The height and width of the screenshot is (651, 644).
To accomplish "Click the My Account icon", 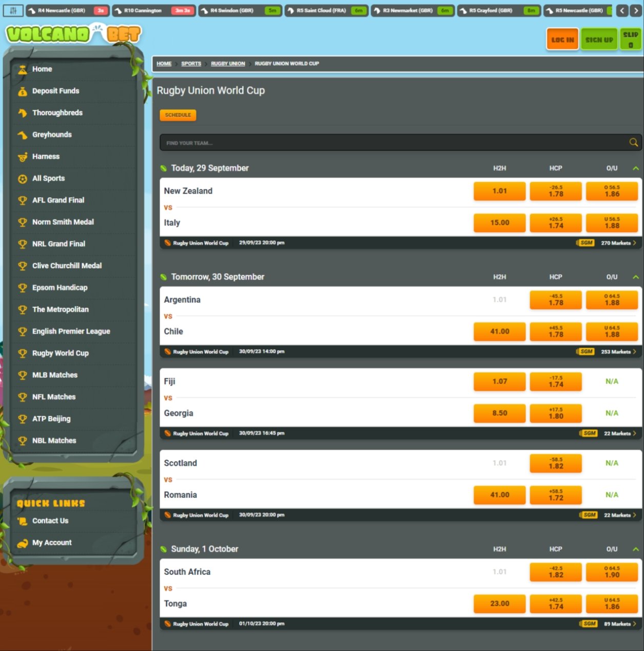I will pyautogui.click(x=23, y=543).
